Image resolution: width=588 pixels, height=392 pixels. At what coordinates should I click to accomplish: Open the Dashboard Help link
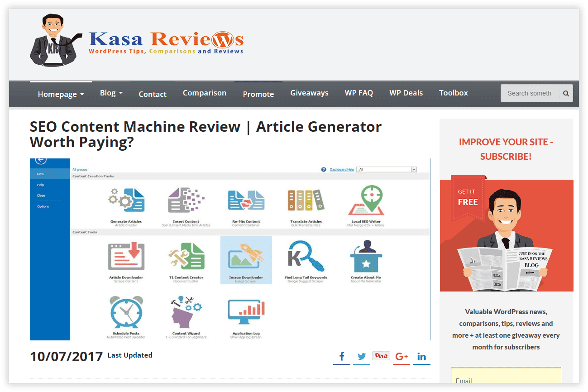tap(343, 169)
